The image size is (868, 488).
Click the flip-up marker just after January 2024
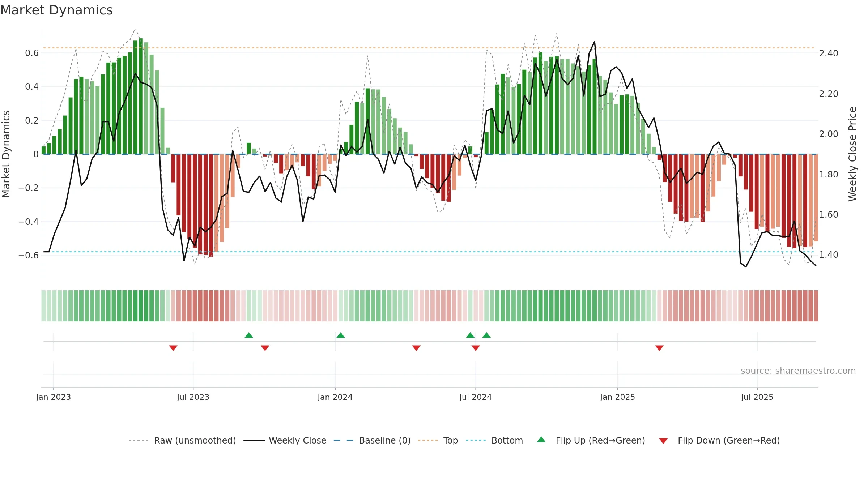[x=341, y=335]
